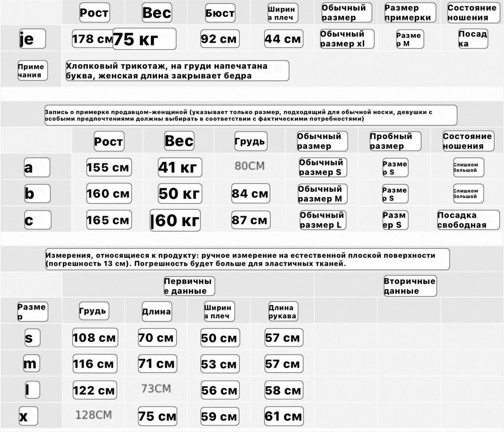The width and height of the screenshot is (504, 432).
Task: Select the Запись о примерке heading text
Action: pyautogui.click(x=250, y=115)
